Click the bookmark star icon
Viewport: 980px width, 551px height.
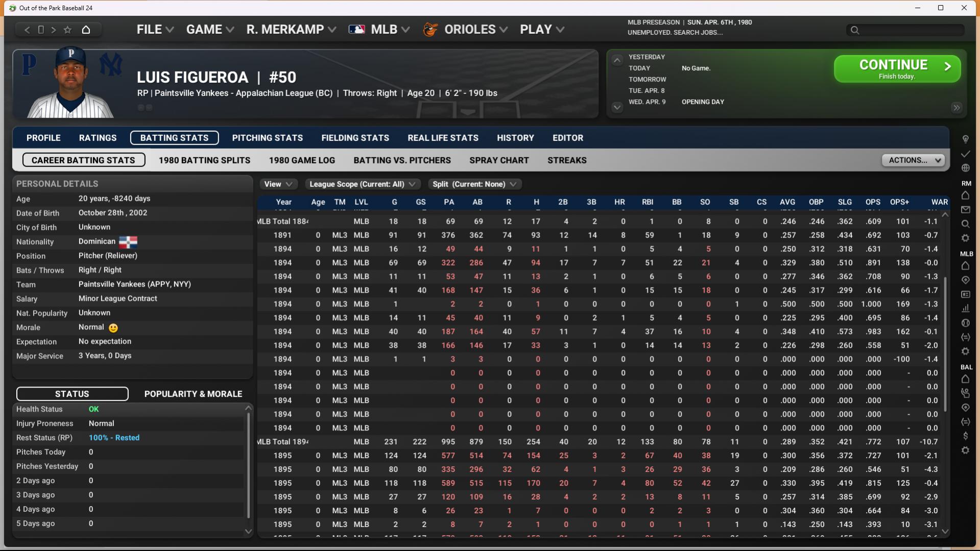[67, 30]
